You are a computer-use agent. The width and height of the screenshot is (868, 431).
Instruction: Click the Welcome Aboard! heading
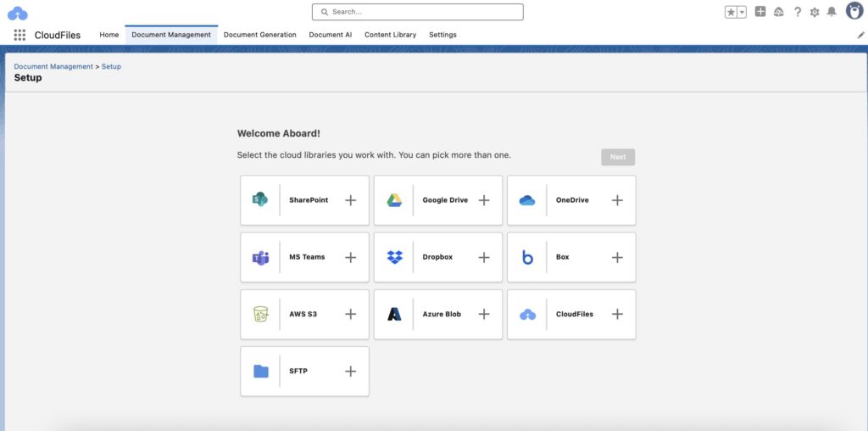pos(278,133)
